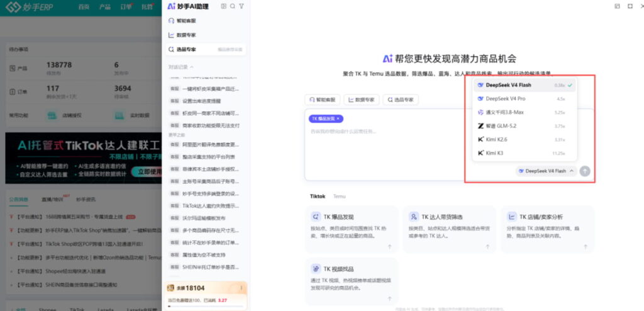Select 智谱 GLM-5.2 model
The image size is (644, 311).
coord(525,126)
